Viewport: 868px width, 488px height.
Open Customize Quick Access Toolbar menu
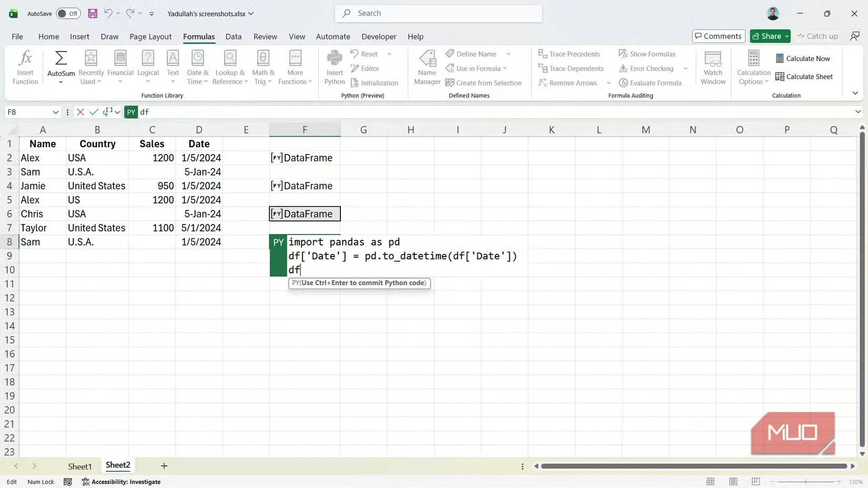152,14
